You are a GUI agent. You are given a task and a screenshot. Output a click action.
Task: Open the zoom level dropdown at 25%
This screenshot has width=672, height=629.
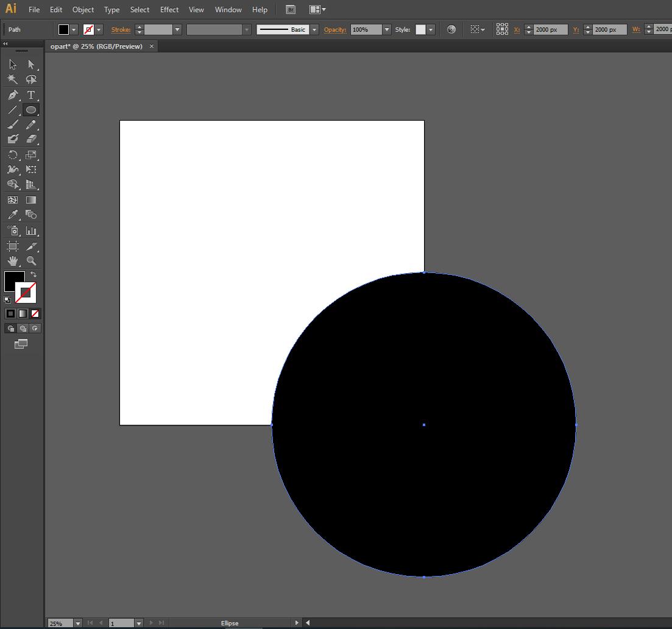click(77, 624)
